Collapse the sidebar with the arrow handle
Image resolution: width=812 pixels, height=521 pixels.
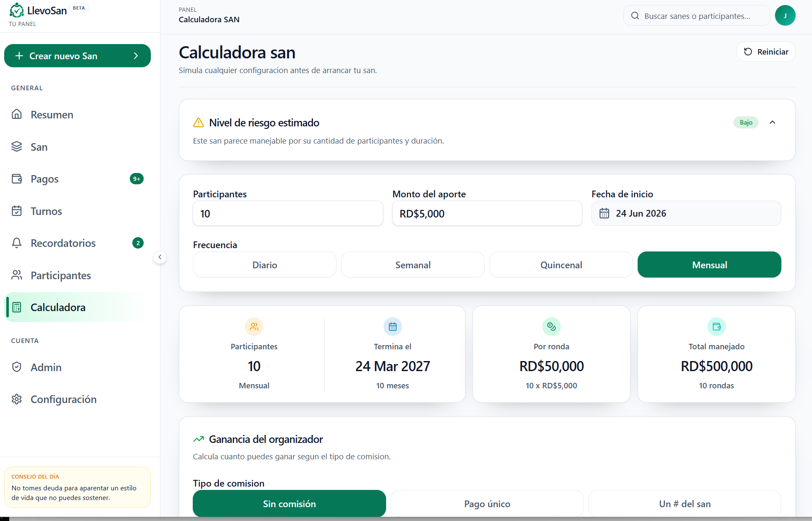[160, 257]
